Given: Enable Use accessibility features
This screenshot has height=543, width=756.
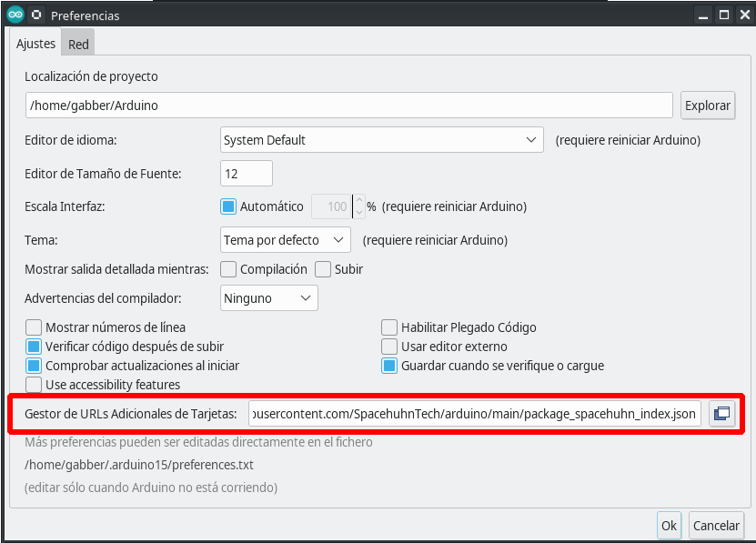Looking at the screenshot, I should (34, 383).
